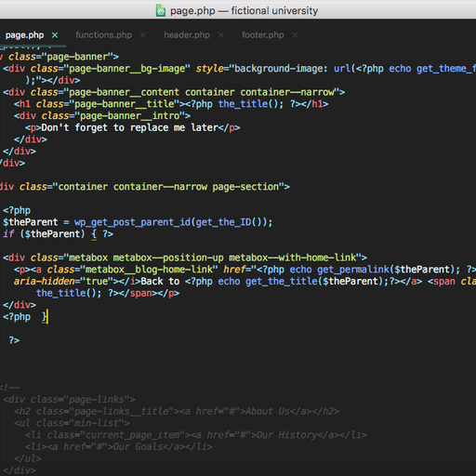Screen dimensions: 476x476
Task: Click the 'get_the_title' function call
Action: point(281,282)
